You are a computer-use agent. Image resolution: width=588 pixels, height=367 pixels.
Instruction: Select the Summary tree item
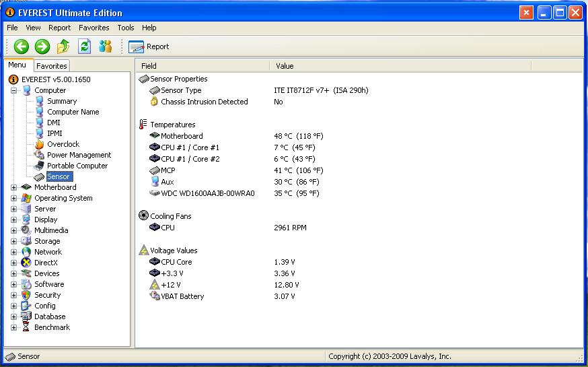(62, 101)
